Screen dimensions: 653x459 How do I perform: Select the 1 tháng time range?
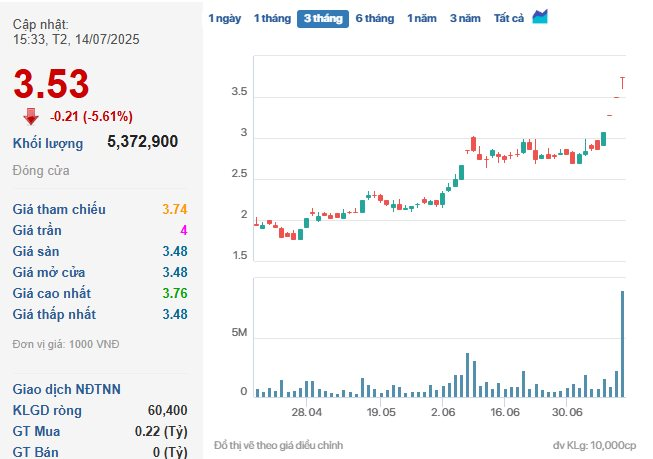coord(272,18)
